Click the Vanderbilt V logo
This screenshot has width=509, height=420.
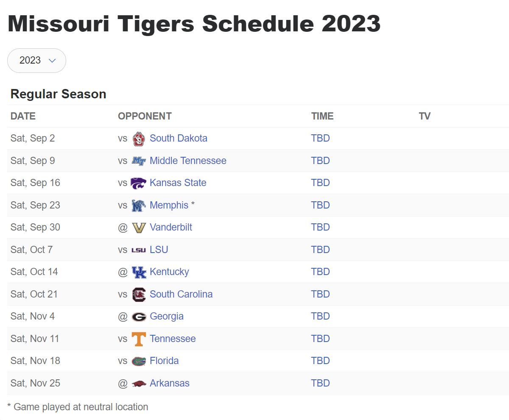pyautogui.click(x=139, y=228)
